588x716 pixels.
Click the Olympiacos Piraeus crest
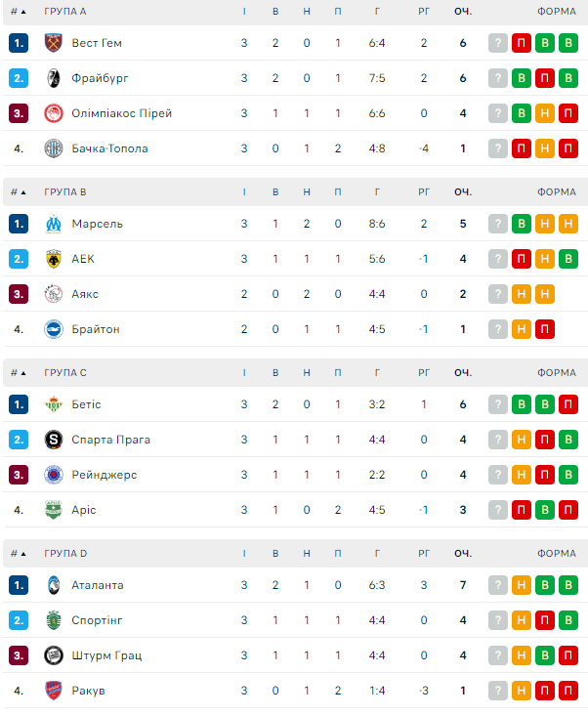(54, 113)
